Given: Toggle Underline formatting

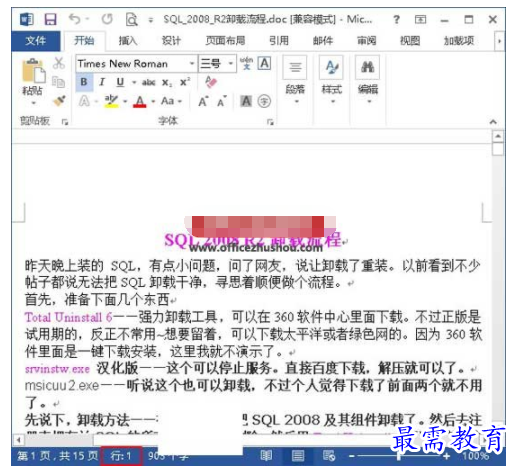Looking at the screenshot, I should point(120,82).
